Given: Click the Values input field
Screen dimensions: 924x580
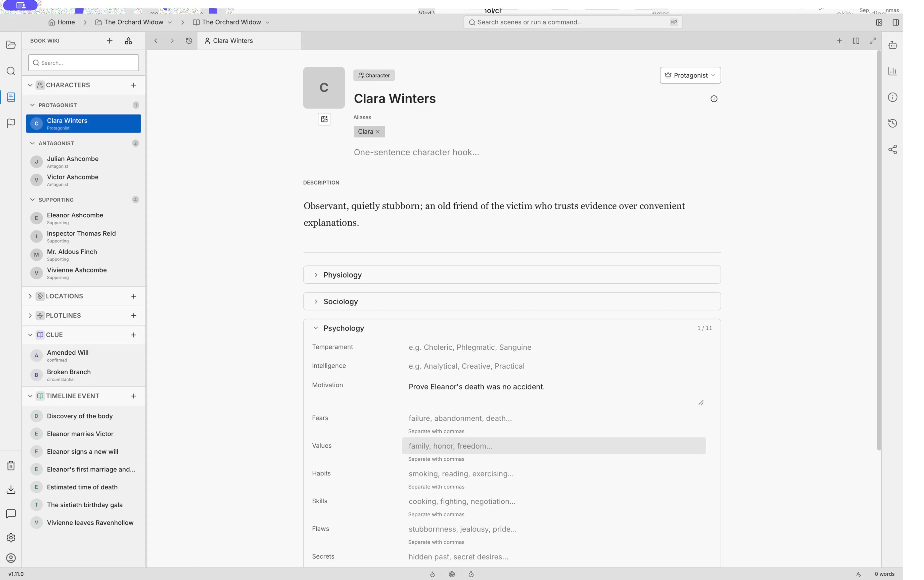Looking at the screenshot, I should pos(553,446).
